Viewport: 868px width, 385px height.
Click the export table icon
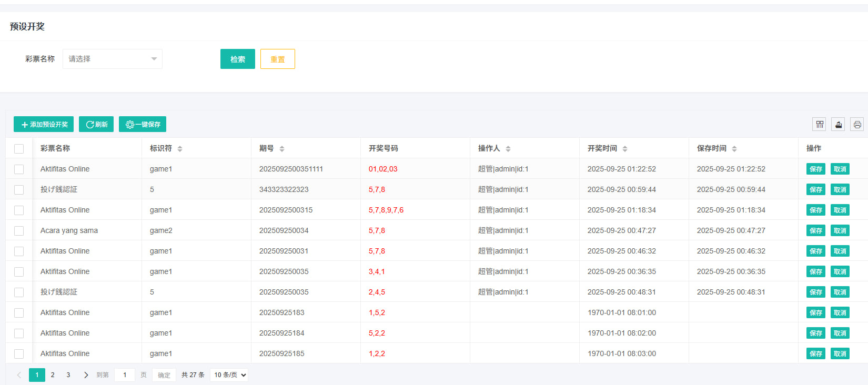click(x=839, y=125)
